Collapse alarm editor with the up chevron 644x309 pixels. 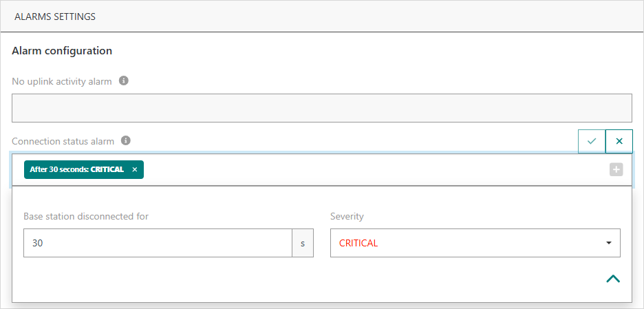[612, 279]
